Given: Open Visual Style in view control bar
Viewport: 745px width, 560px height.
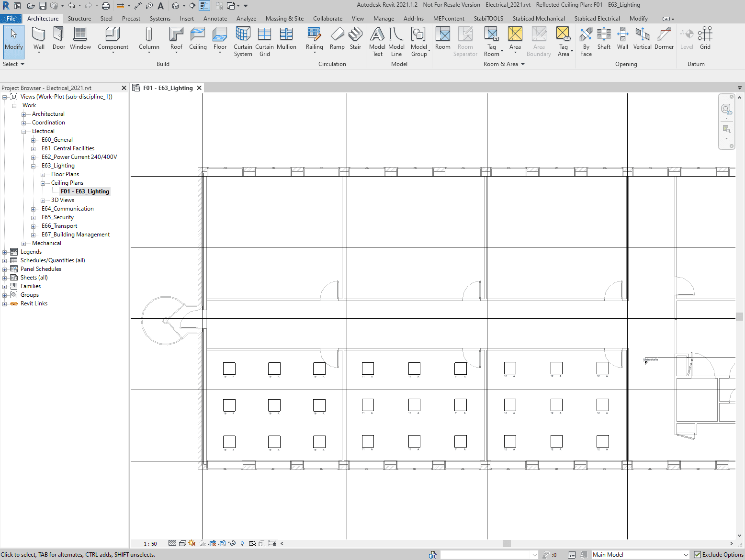Looking at the screenshot, I should [182, 543].
